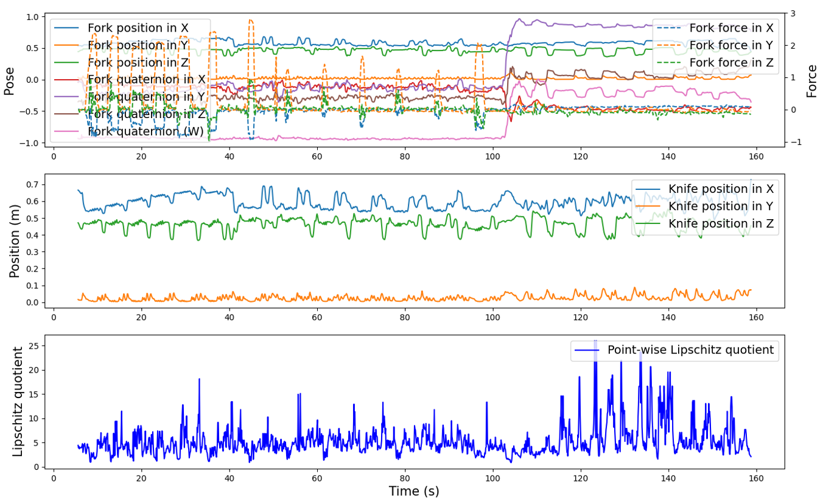Click the 'Fork force in Y' legend entry

[715, 45]
